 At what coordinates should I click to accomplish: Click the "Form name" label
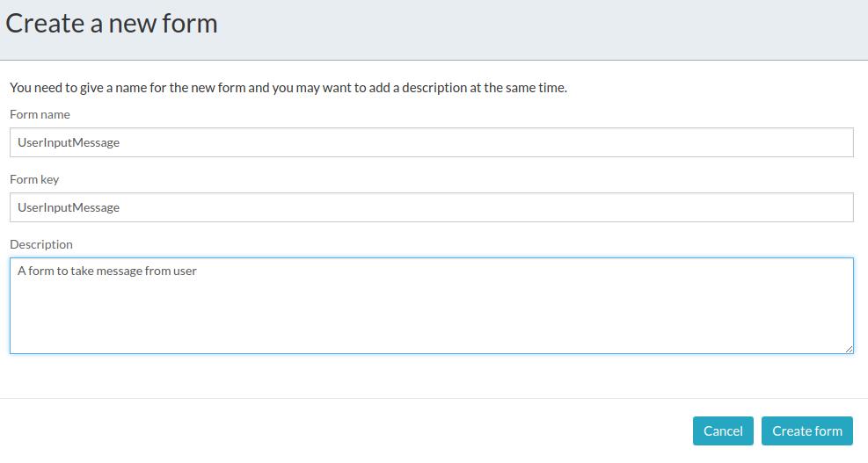40,114
